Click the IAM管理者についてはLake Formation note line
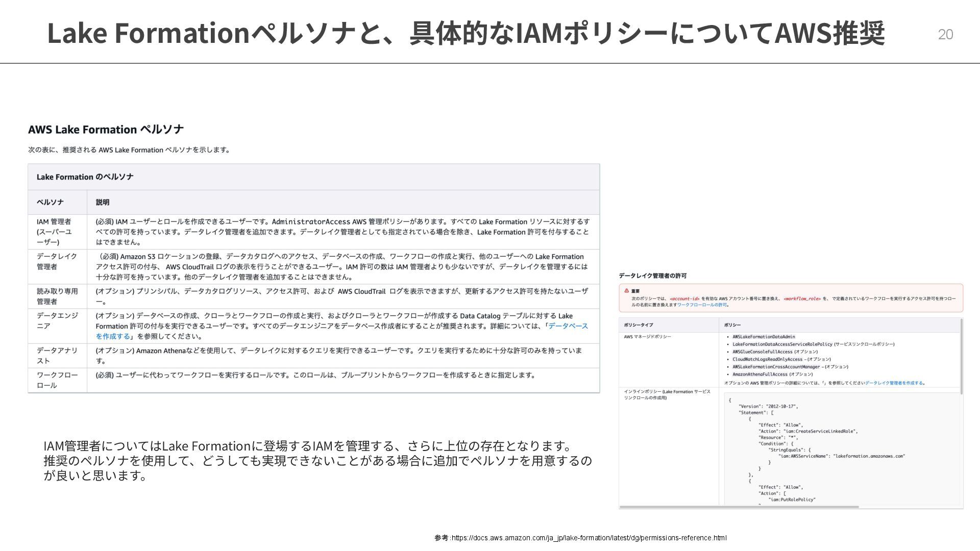Screen dimensions: 980x551 coord(308,446)
